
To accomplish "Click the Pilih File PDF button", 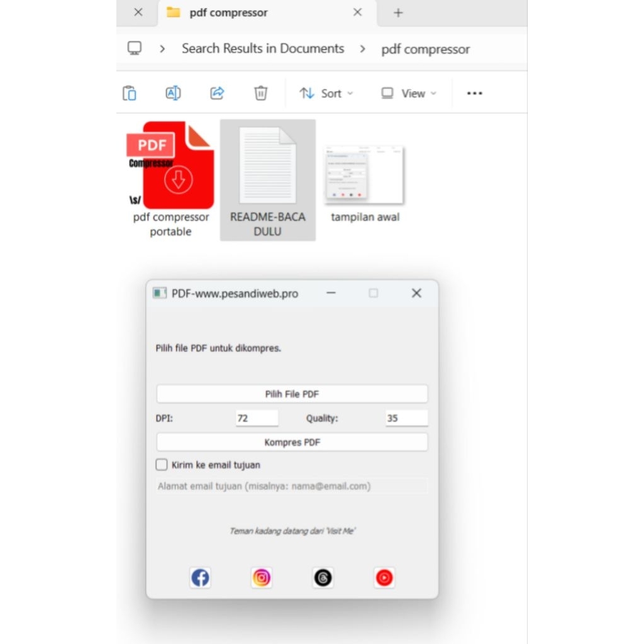I will tap(291, 394).
